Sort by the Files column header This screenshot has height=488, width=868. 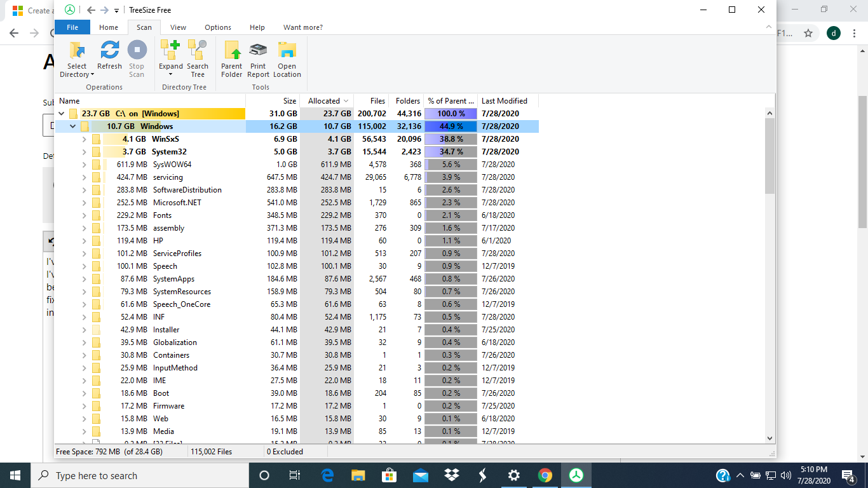(372, 101)
